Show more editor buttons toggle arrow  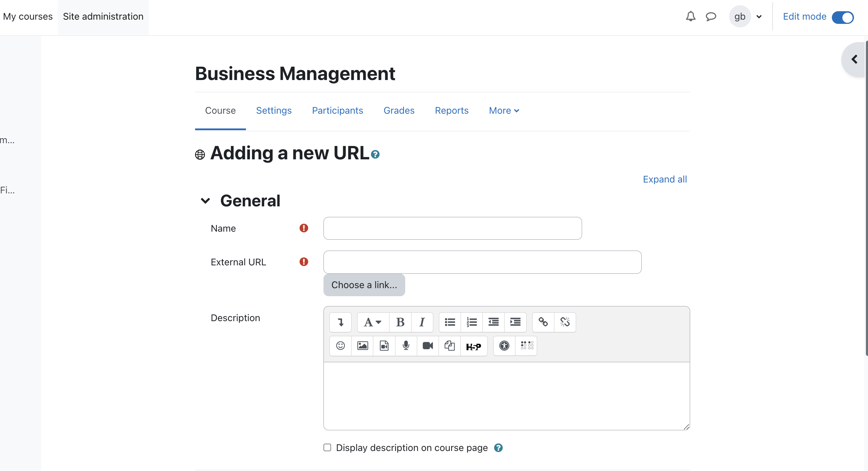pyautogui.click(x=340, y=322)
